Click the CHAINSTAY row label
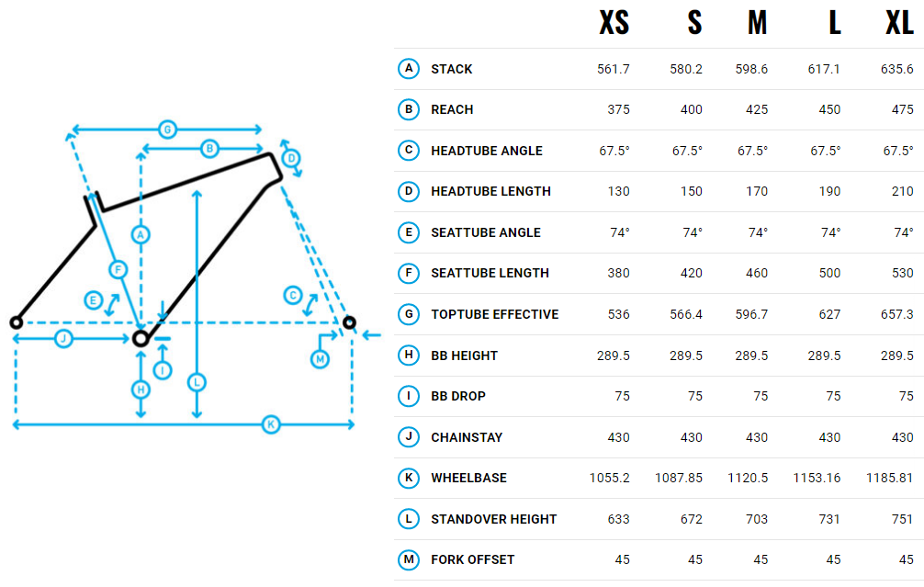The image size is (924, 587). [x=467, y=437]
